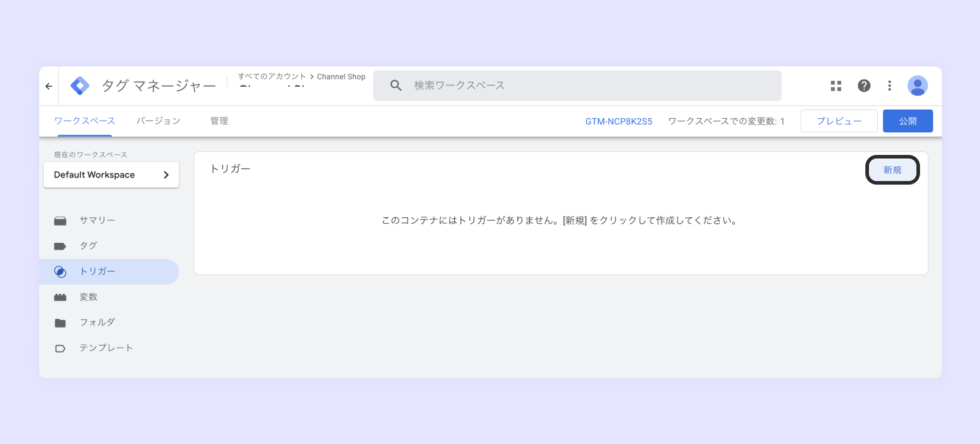Click the タグ マネージャー title text
Viewport: 980px width, 444px height.
pos(159,86)
